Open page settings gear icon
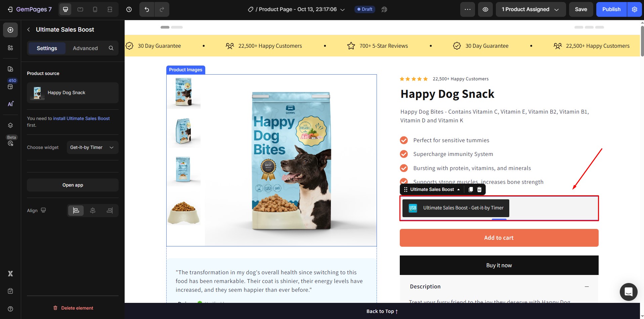 click(x=634, y=9)
